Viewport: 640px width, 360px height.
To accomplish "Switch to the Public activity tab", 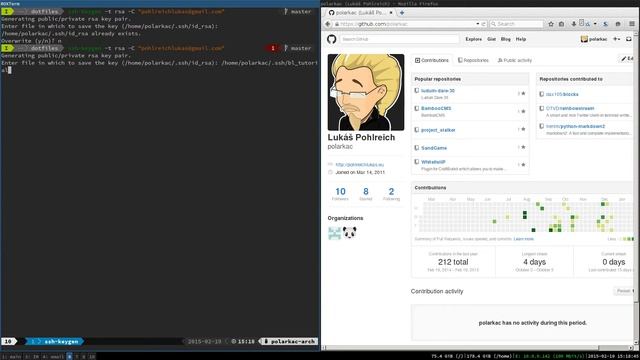I will 515,60.
